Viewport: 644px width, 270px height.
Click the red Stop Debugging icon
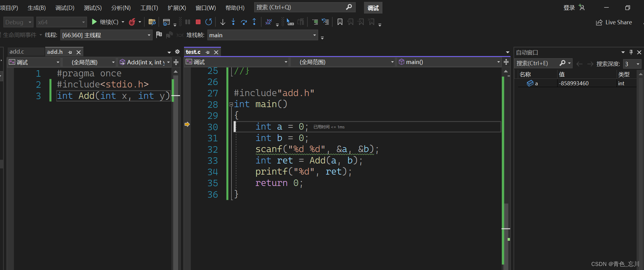pos(198,22)
